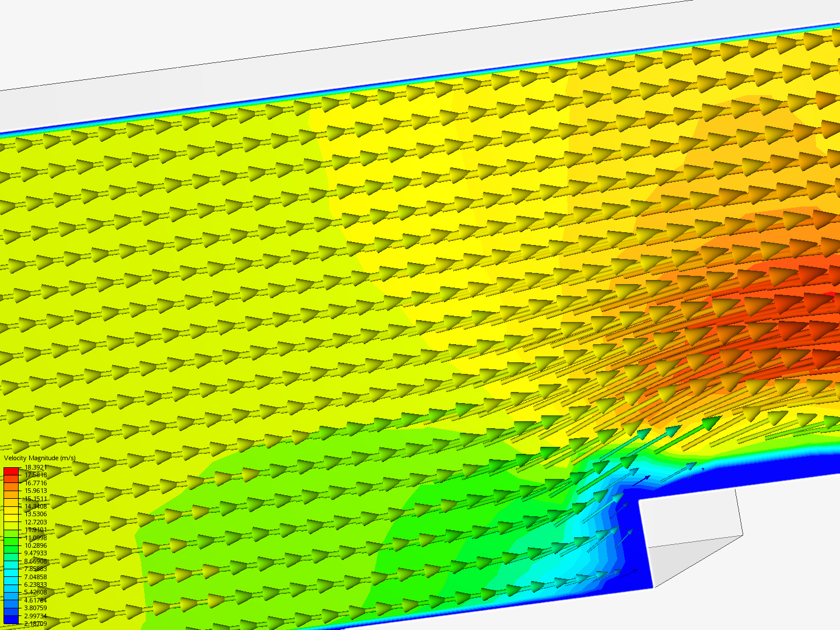Pick the 8.66908 legend value

(36, 561)
